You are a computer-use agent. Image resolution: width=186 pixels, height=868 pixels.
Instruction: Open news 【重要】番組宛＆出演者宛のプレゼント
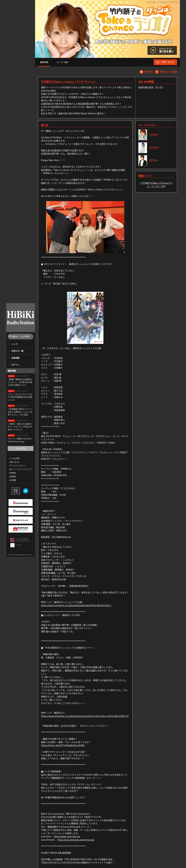pos(20,382)
